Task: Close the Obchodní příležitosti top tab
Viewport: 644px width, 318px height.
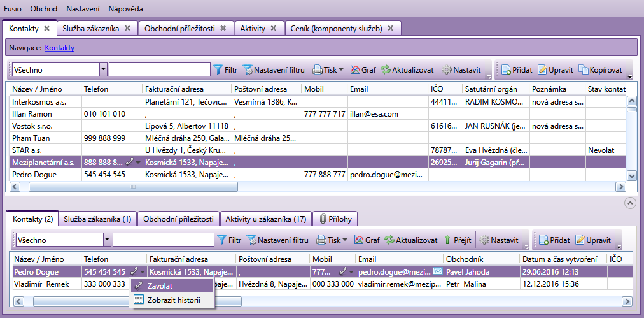Action: click(x=223, y=29)
